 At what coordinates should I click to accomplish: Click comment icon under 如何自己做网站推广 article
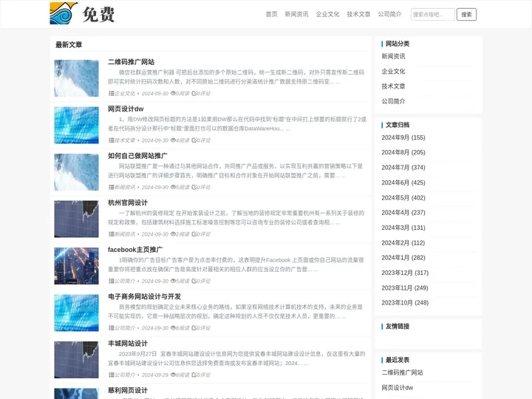(194, 187)
